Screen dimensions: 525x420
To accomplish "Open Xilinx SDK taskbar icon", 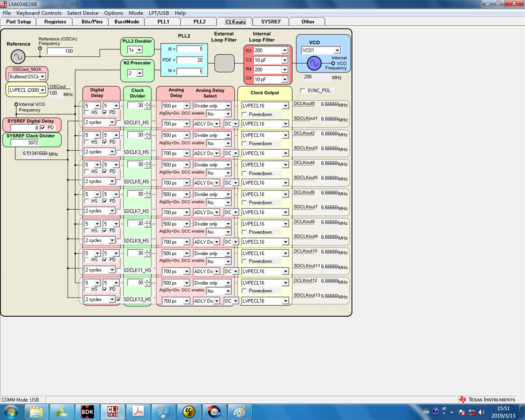I will pyautogui.click(x=87, y=412).
